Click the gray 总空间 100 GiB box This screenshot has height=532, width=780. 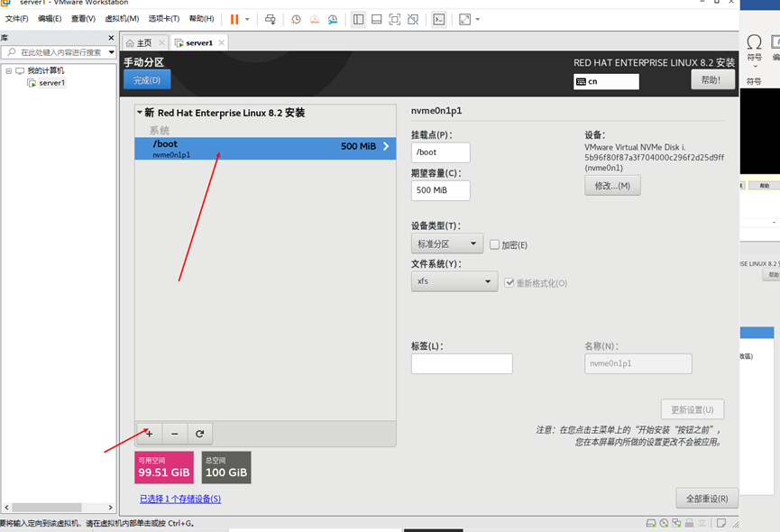(x=226, y=467)
